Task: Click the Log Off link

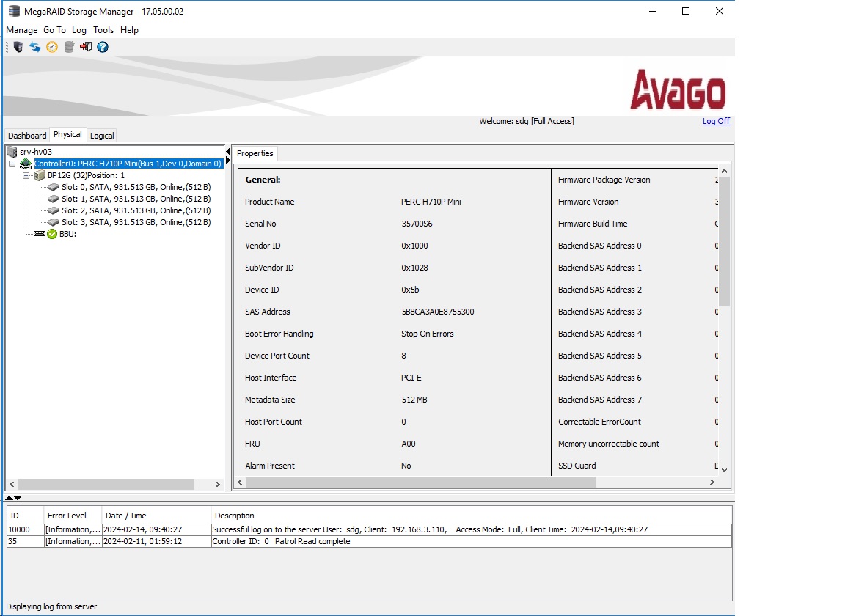Action: [x=716, y=121]
